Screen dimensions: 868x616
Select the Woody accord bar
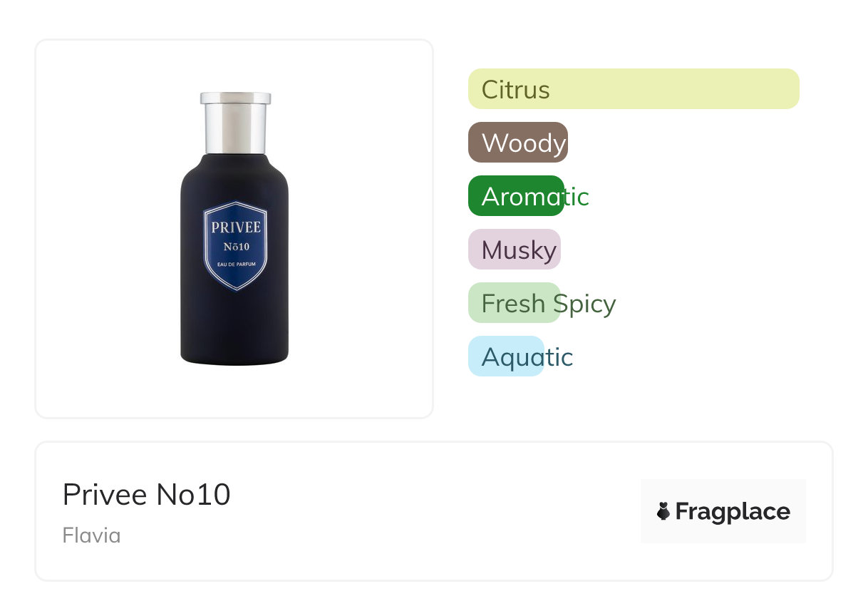(518, 143)
